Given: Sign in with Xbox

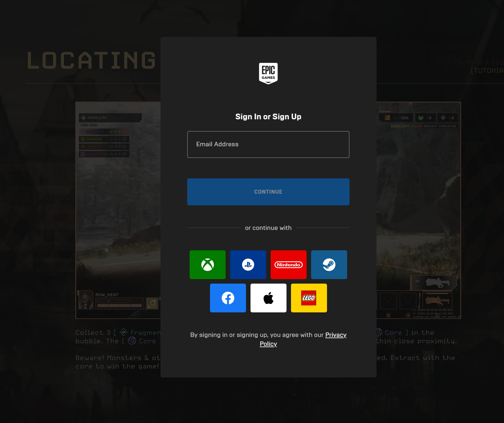Looking at the screenshot, I should [x=208, y=265].
